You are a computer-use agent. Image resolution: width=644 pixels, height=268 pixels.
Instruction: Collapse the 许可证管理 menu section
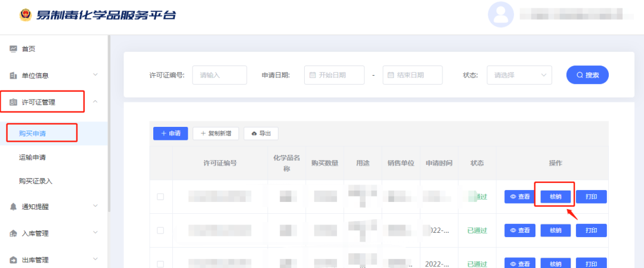coord(95,102)
